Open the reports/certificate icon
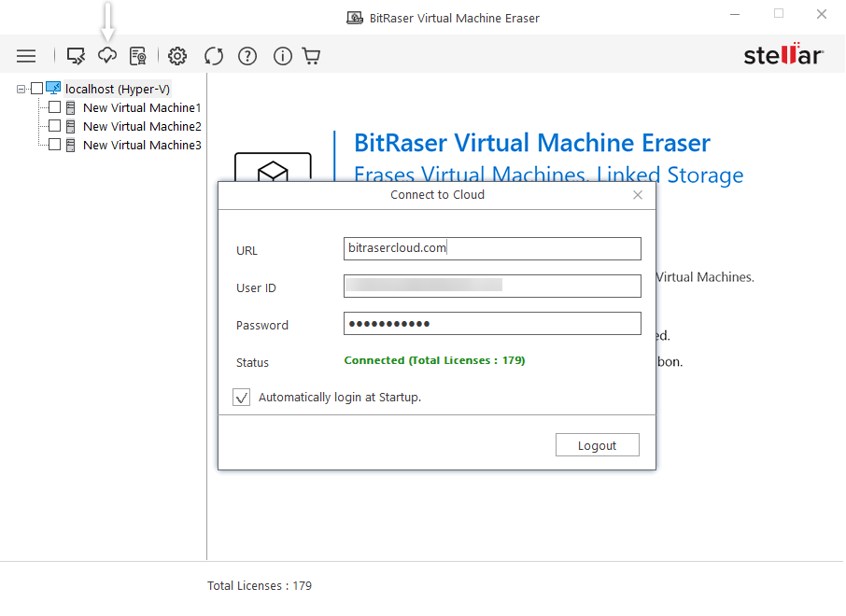This screenshot has height=616, width=846. (138, 56)
